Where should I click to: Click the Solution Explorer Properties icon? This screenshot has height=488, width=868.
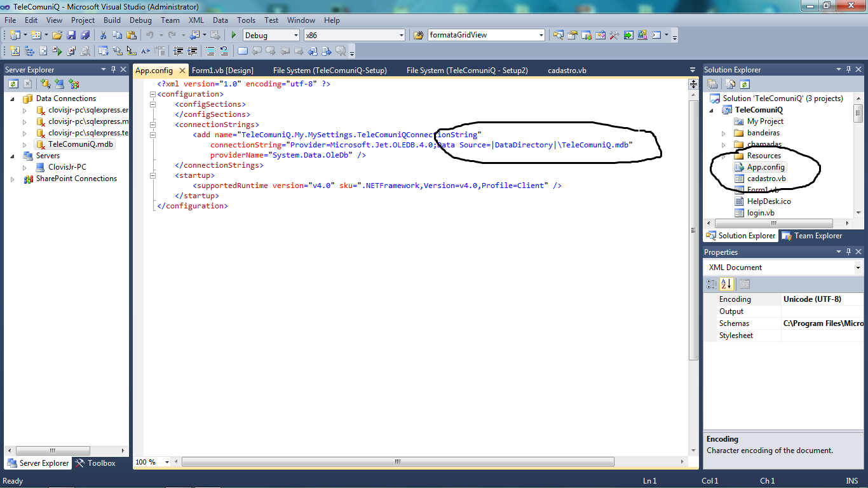pos(712,83)
